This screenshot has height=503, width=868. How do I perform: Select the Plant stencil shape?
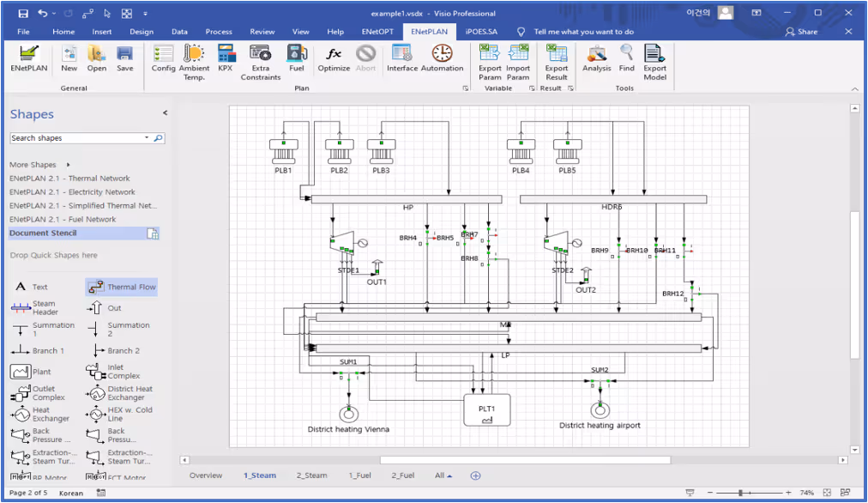pyautogui.click(x=30, y=371)
